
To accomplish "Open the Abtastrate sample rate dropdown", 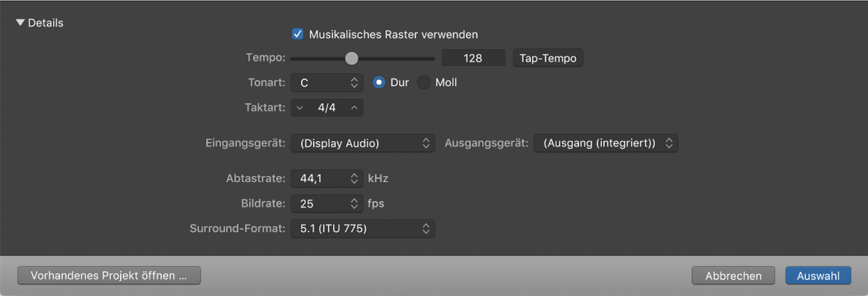I will pyautogui.click(x=327, y=179).
